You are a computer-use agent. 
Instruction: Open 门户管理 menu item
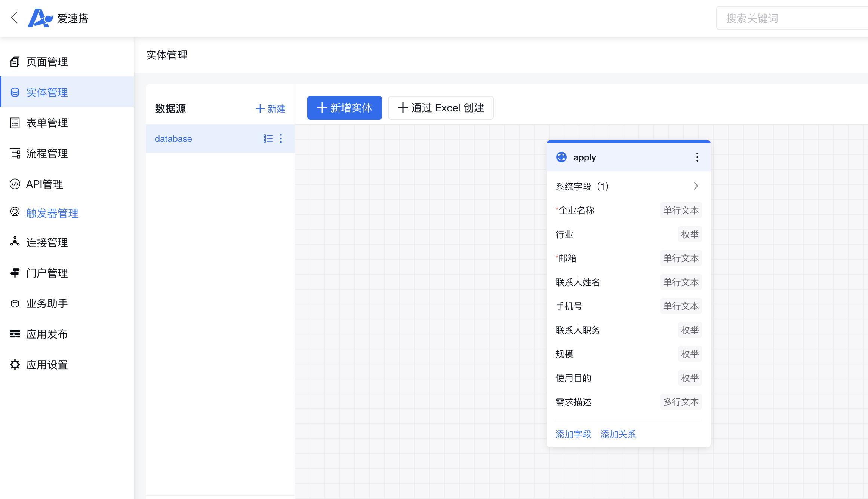tap(67, 273)
